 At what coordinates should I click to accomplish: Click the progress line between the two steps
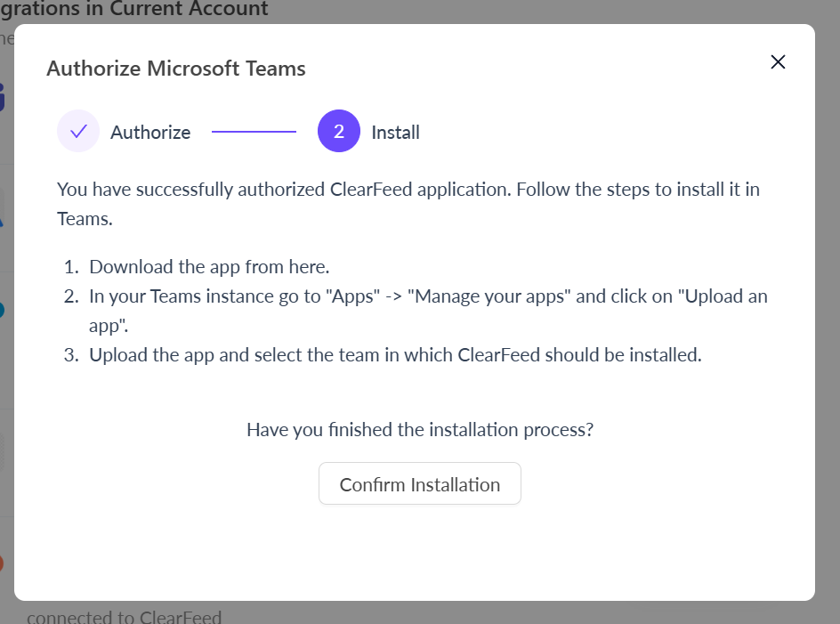click(x=254, y=132)
